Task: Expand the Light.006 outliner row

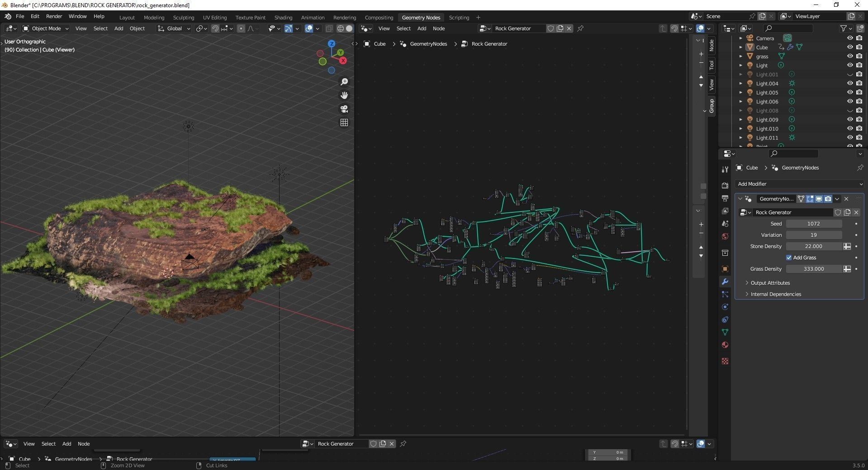Action: pos(741,102)
